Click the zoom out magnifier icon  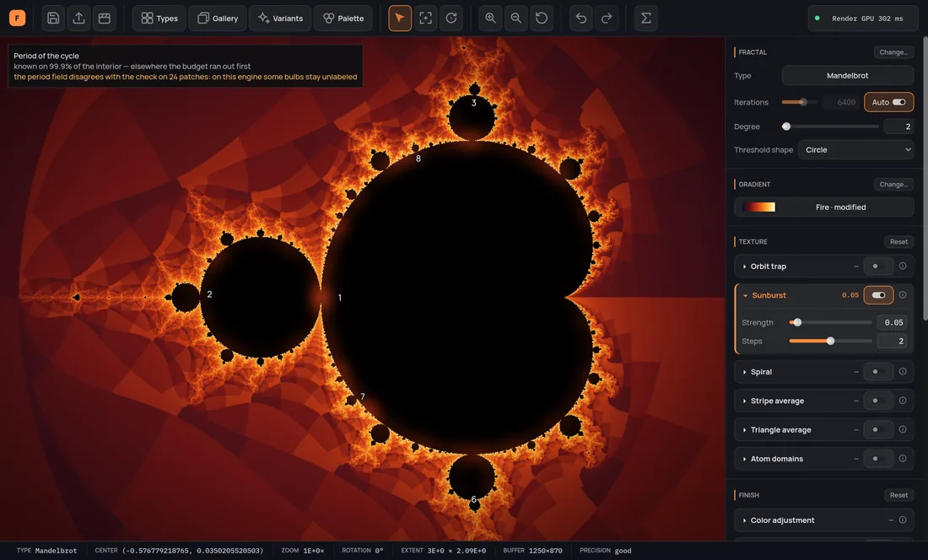516,19
